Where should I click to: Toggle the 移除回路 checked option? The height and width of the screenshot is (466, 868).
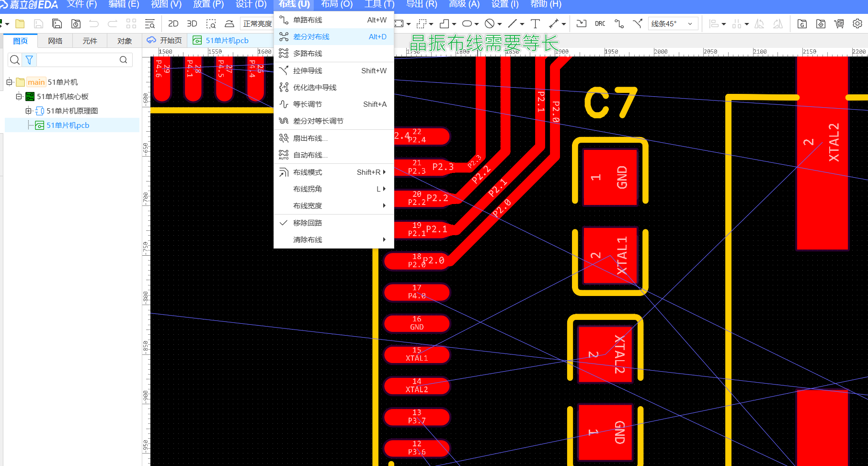(x=334, y=223)
